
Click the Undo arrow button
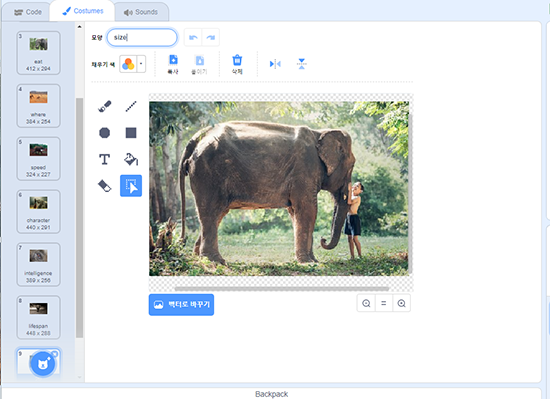(x=193, y=38)
